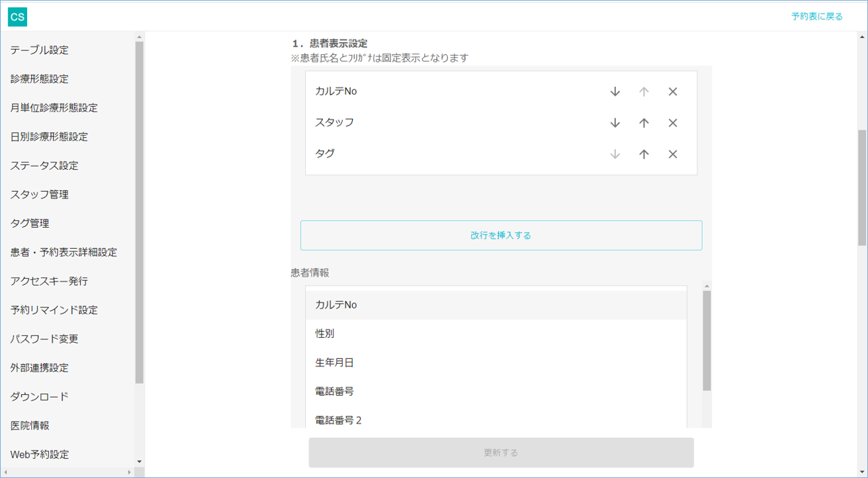Click 改行を挿入する button
Viewport: 868px width, 478px height.
click(501, 235)
